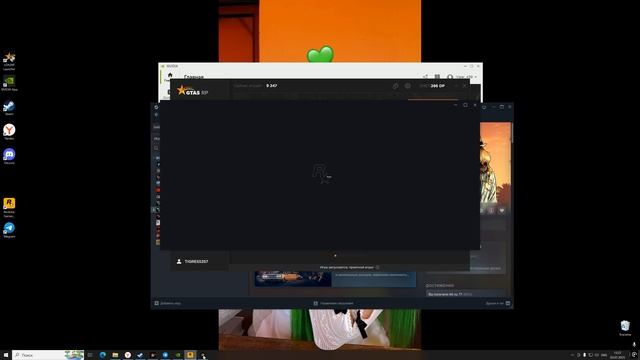640x360 pixels.
Task: Open settings gear in GTA5 RP launcher
Action: [407, 86]
